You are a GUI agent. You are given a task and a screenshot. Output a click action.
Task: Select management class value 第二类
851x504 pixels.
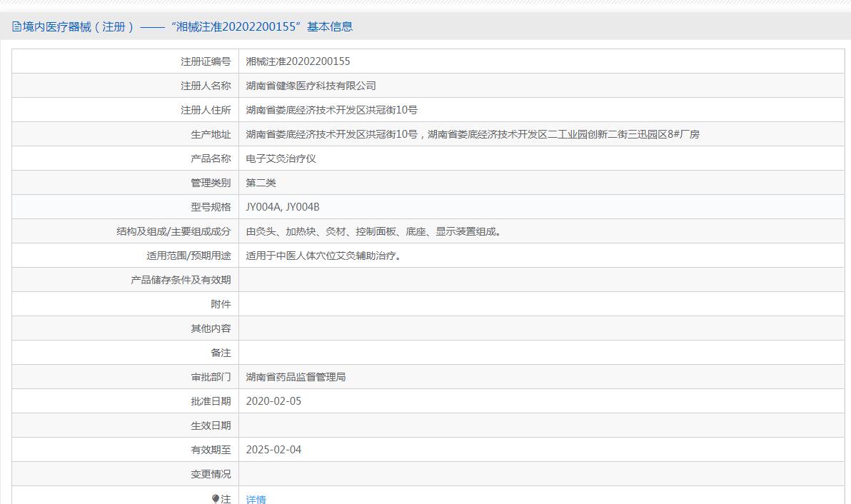261,183
